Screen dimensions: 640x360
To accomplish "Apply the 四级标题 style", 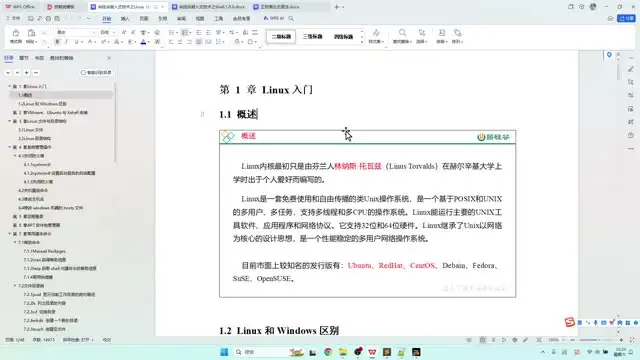I will tap(343, 36).
